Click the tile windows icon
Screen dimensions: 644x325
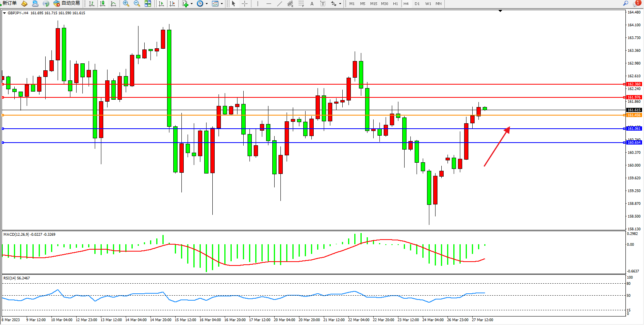coord(148,4)
